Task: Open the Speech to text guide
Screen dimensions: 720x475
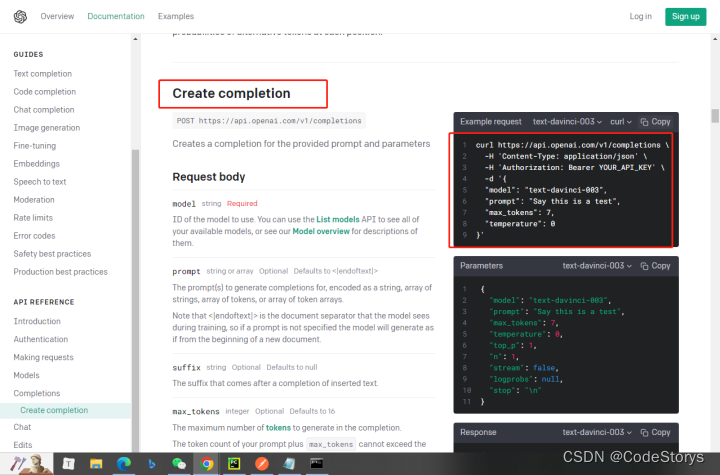Action: 40,181
